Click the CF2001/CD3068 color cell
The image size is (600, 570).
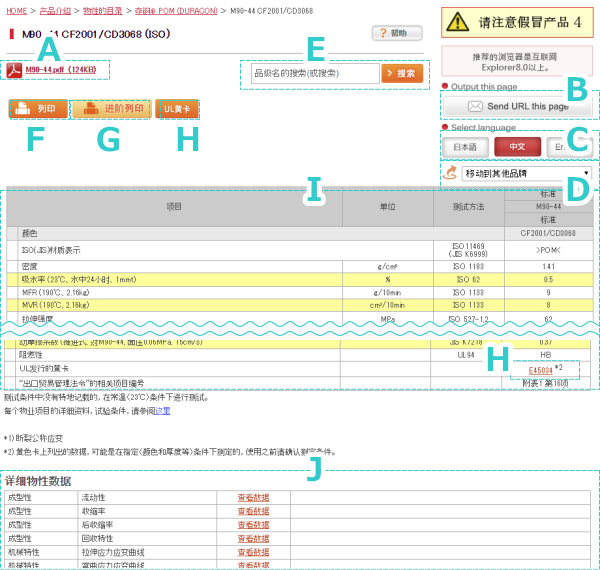point(548,233)
